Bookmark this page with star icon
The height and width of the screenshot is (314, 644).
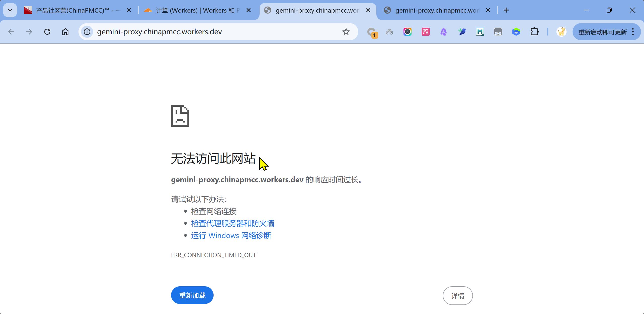[x=346, y=32]
